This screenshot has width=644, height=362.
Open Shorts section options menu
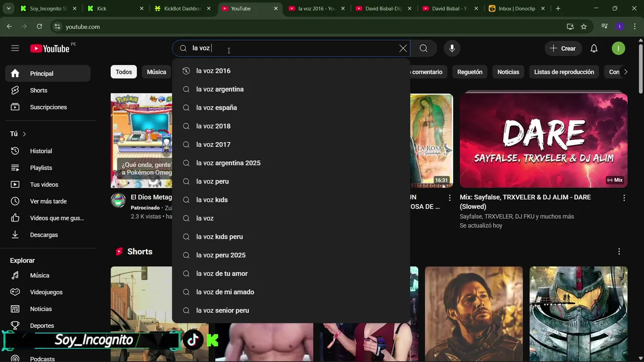pyautogui.click(x=619, y=251)
